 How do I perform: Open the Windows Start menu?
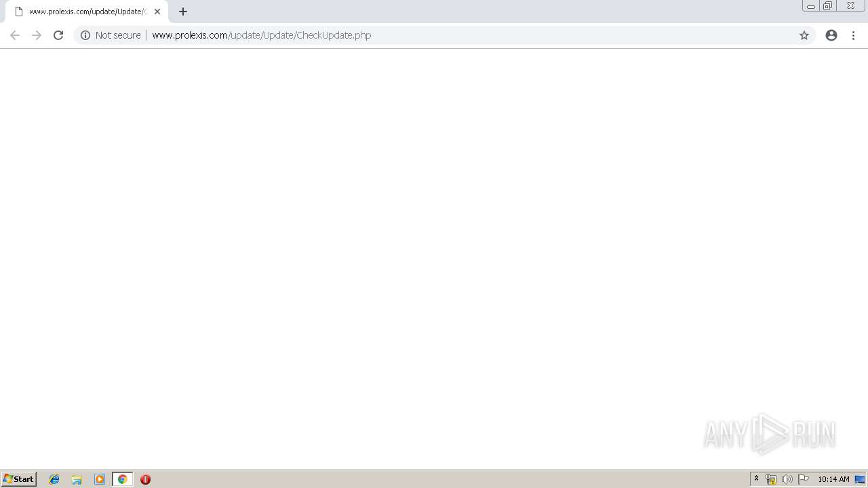click(x=19, y=479)
